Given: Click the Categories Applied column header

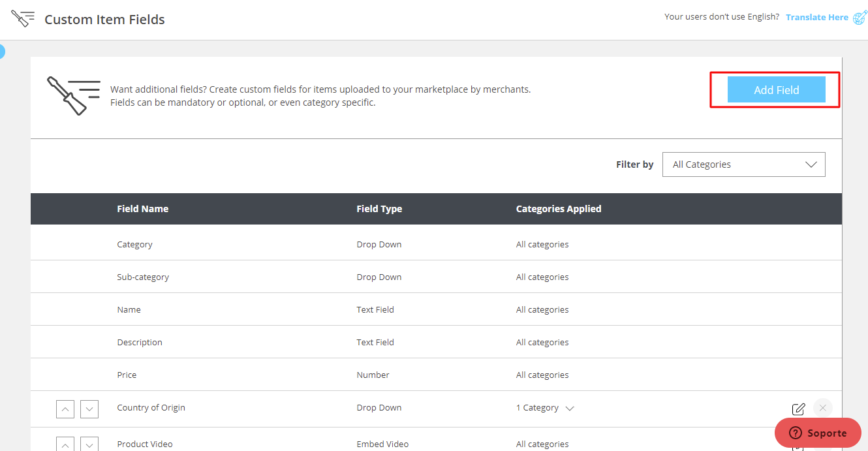Looking at the screenshot, I should (558, 209).
